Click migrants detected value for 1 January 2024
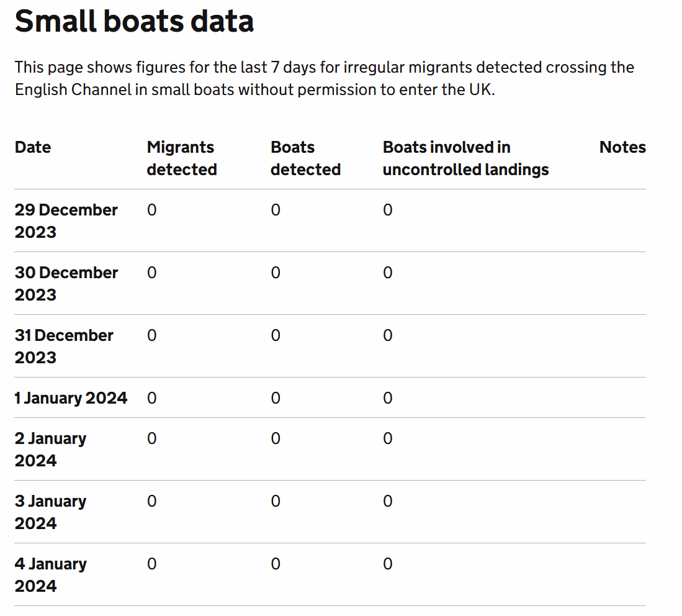Screen dimensions: 682x616 coord(152,397)
